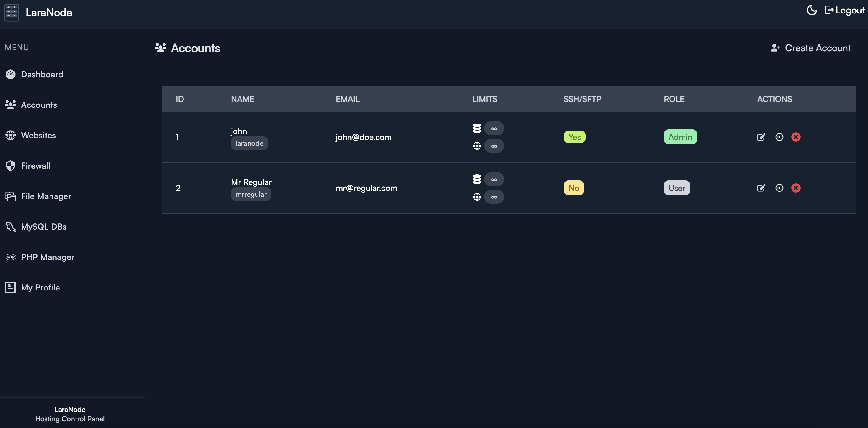
Task: Click the SSH/SFTP No badge for Mr Regular
Action: pos(573,188)
